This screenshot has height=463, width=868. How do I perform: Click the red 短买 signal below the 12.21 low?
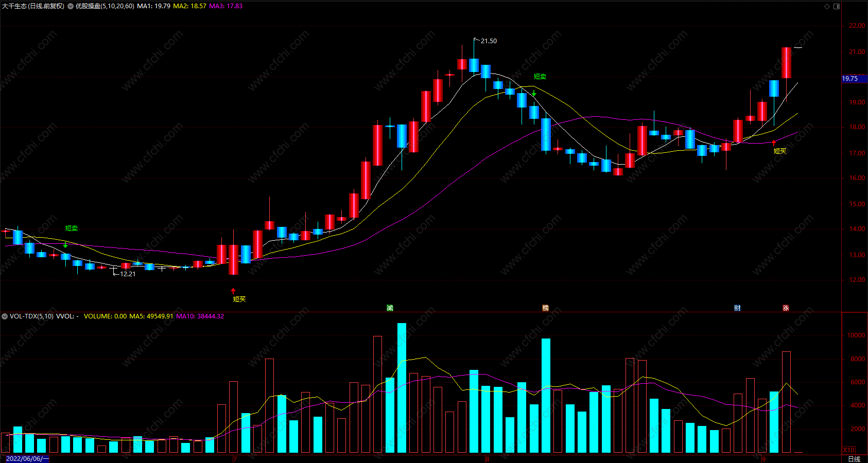[x=239, y=299]
